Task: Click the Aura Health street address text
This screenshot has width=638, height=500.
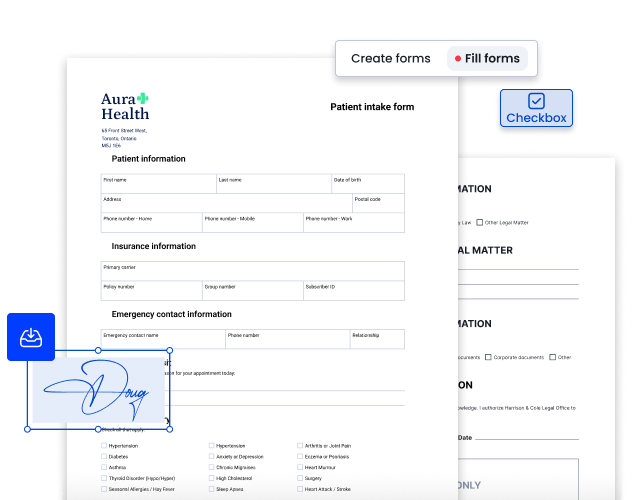Action: point(124,138)
